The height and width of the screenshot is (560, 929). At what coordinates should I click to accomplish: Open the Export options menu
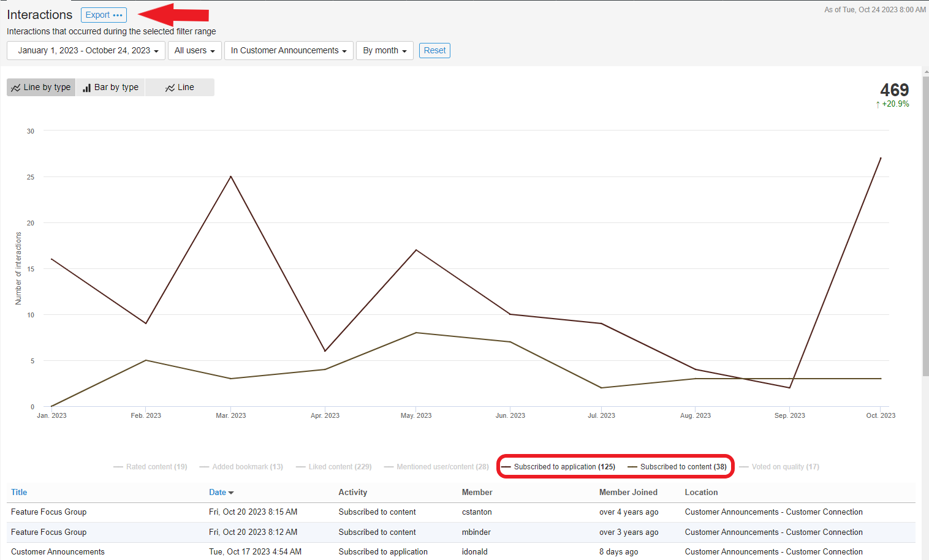click(104, 15)
